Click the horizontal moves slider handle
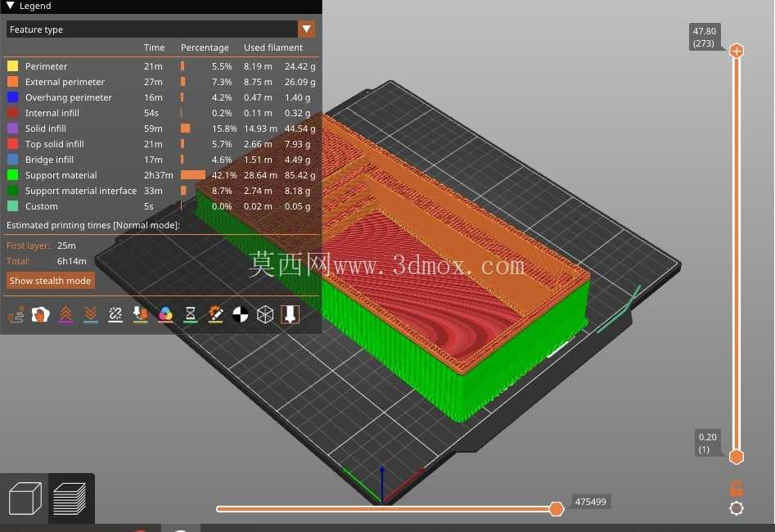Viewport: 775px width, 532px height. [556, 509]
